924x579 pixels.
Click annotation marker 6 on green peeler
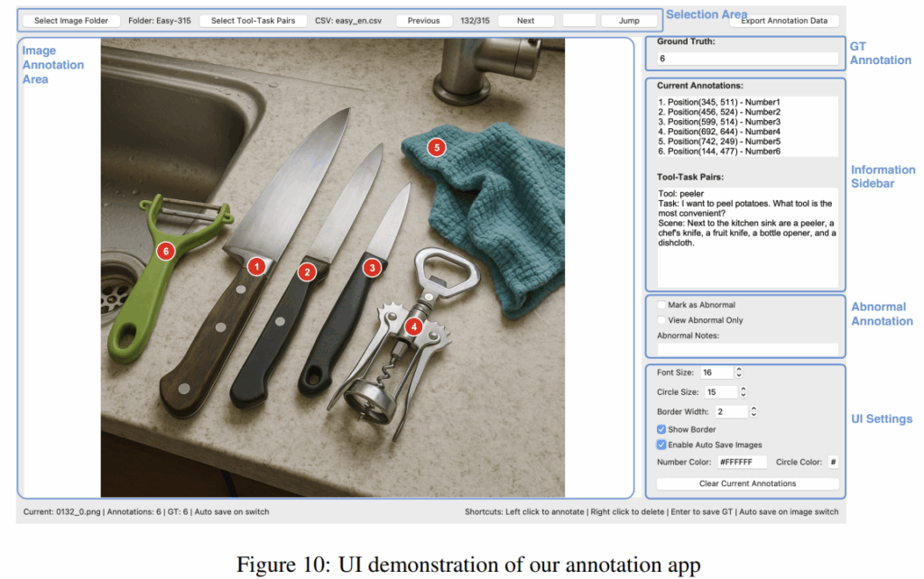pyautogui.click(x=165, y=252)
